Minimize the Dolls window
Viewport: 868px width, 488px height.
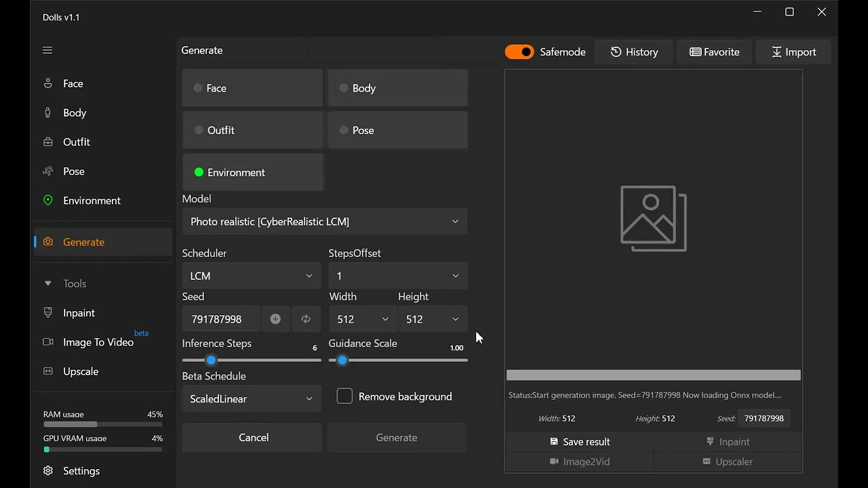[757, 12]
